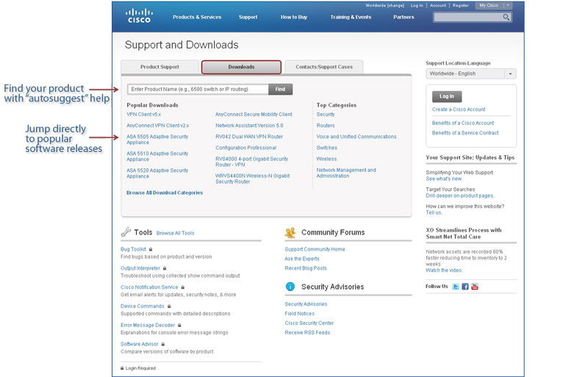
Task: Open Voice and Unified Communications category
Action: click(x=356, y=137)
